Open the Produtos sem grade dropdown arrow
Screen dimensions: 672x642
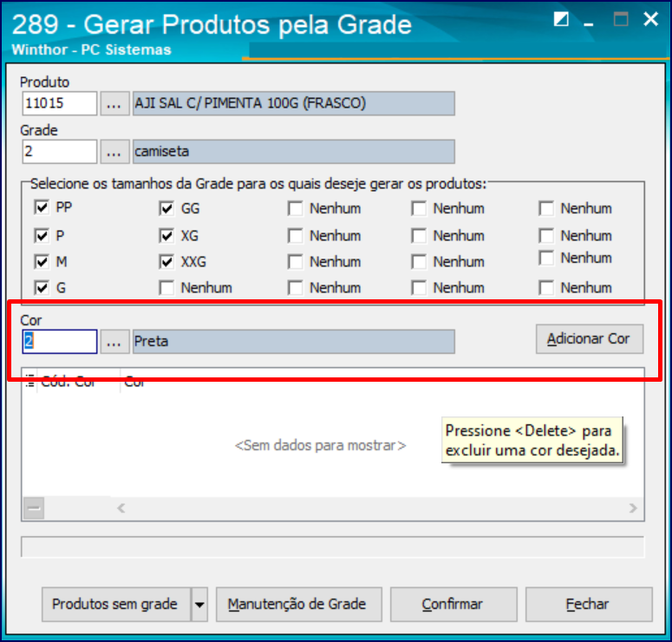click(x=199, y=605)
